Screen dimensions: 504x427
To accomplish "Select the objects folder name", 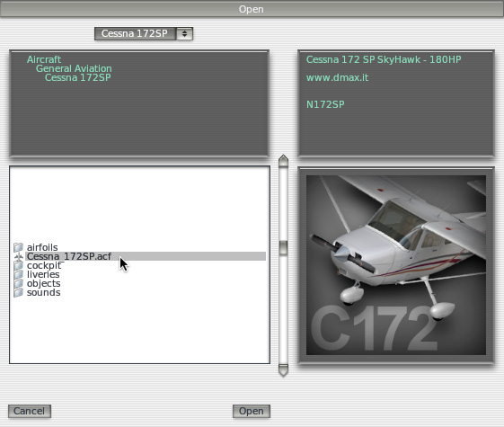I will [x=43, y=283].
